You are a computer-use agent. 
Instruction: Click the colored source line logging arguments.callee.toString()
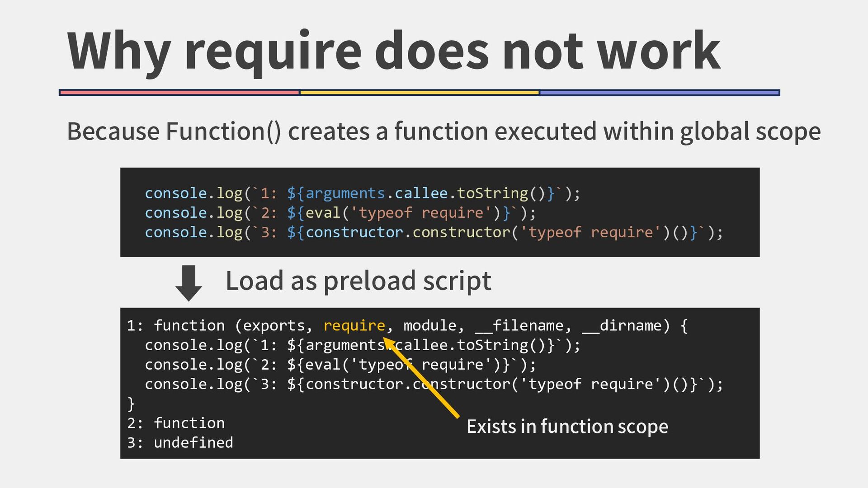(363, 193)
